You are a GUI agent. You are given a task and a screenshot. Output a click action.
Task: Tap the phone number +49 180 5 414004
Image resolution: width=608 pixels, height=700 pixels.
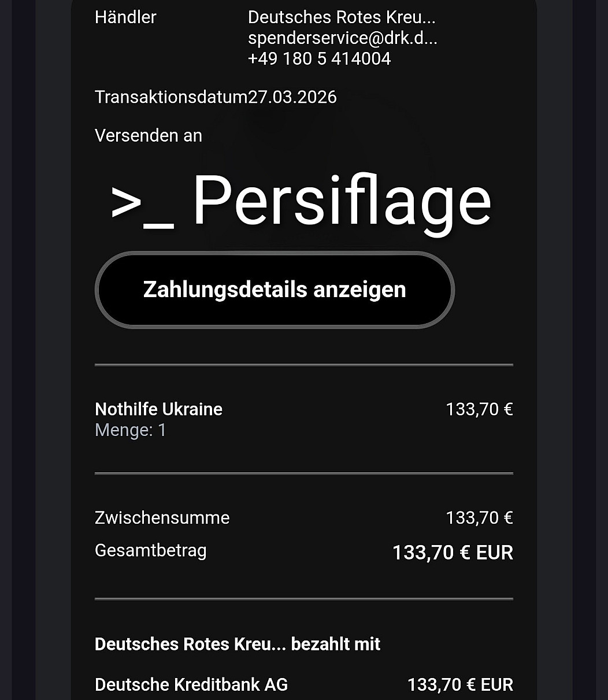[x=319, y=58]
